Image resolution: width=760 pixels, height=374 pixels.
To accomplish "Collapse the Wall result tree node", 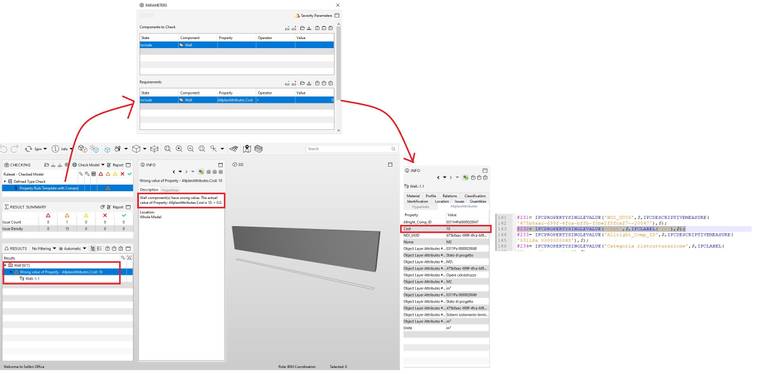I will 5,265.
